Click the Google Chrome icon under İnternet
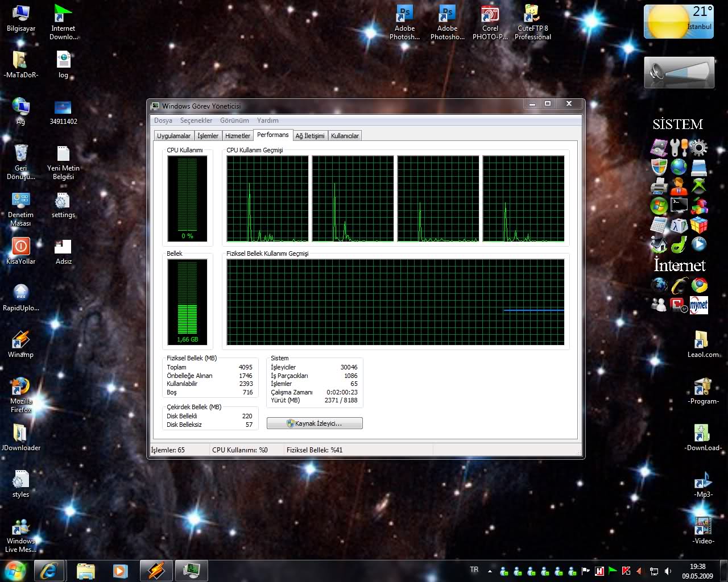 pyautogui.click(x=699, y=285)
